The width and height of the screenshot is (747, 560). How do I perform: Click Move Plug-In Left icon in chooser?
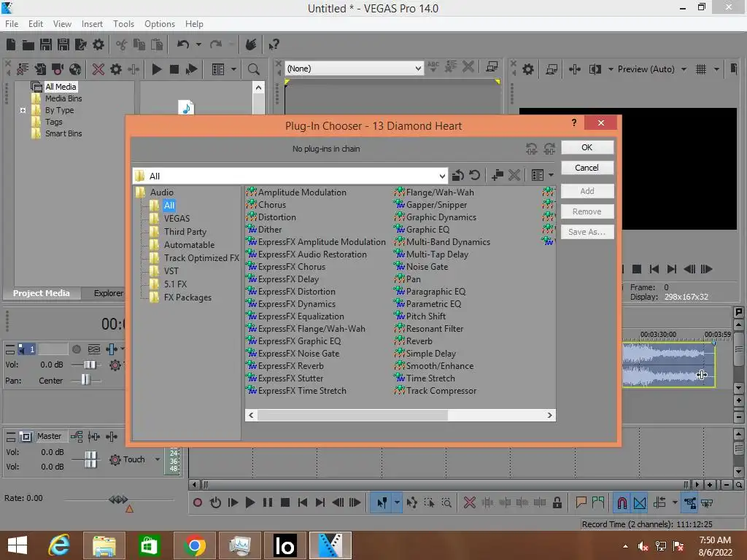[532, 149]
